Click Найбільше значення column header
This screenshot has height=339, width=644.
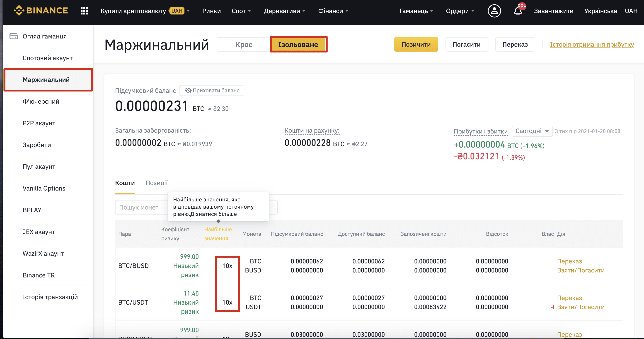tap(218, 234)
